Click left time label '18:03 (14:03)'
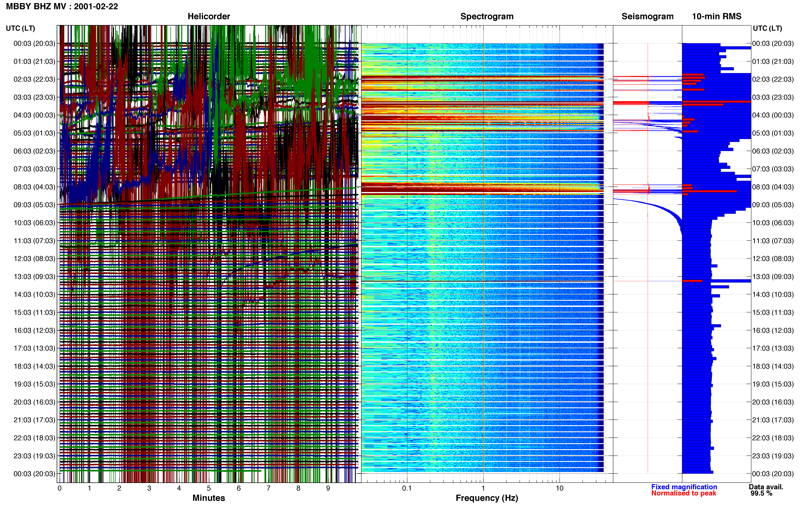Viewport: 812px width, 508px height. tap(34, 366)
